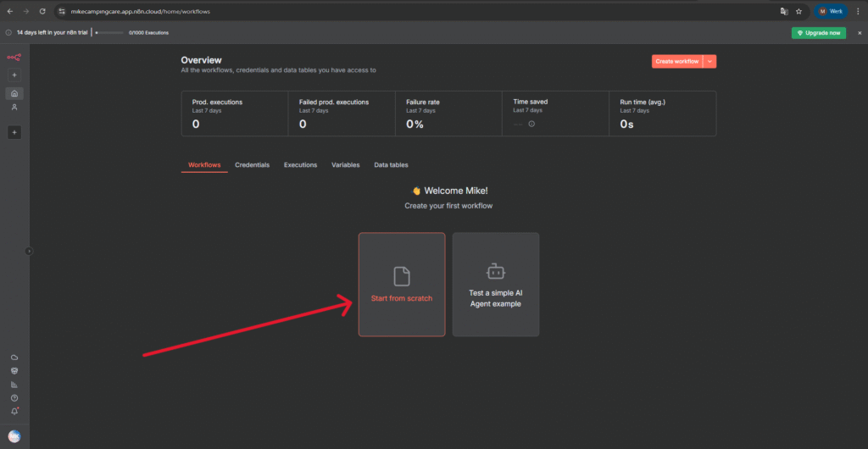The width and height of the screenshot is (868, 449).
Task: Click the Create workflow button
Action: click(676, 61)
